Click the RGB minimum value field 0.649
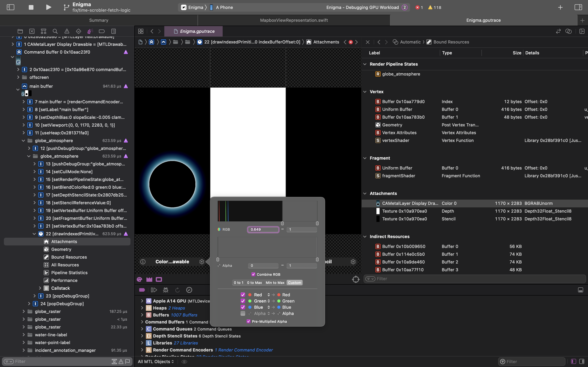588x367 pixels. click(x=263, y=229)
